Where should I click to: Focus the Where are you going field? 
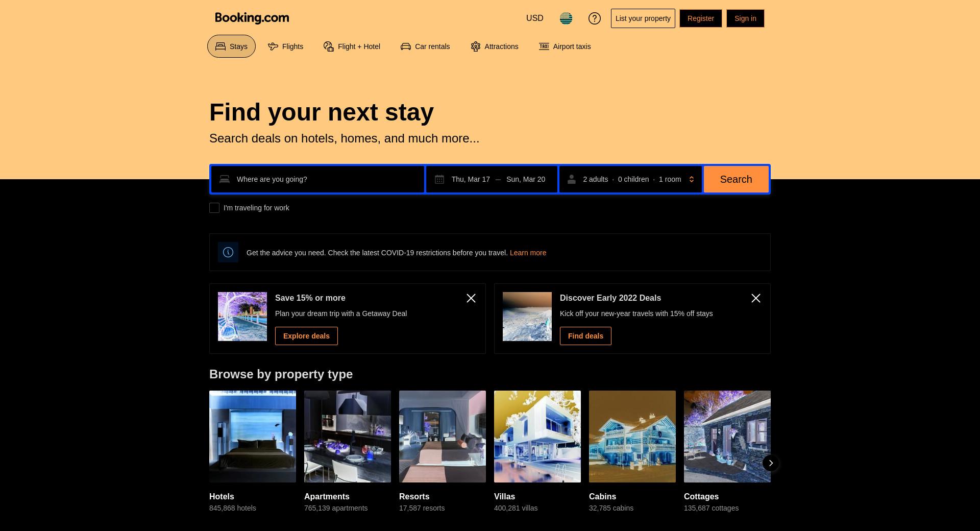[x=318, y=179]
